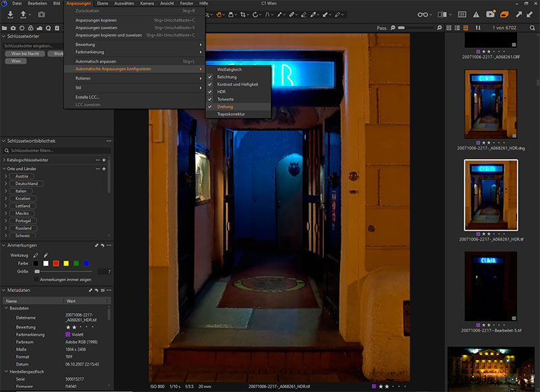Open the Lens circle tool tab

(22, 28)
